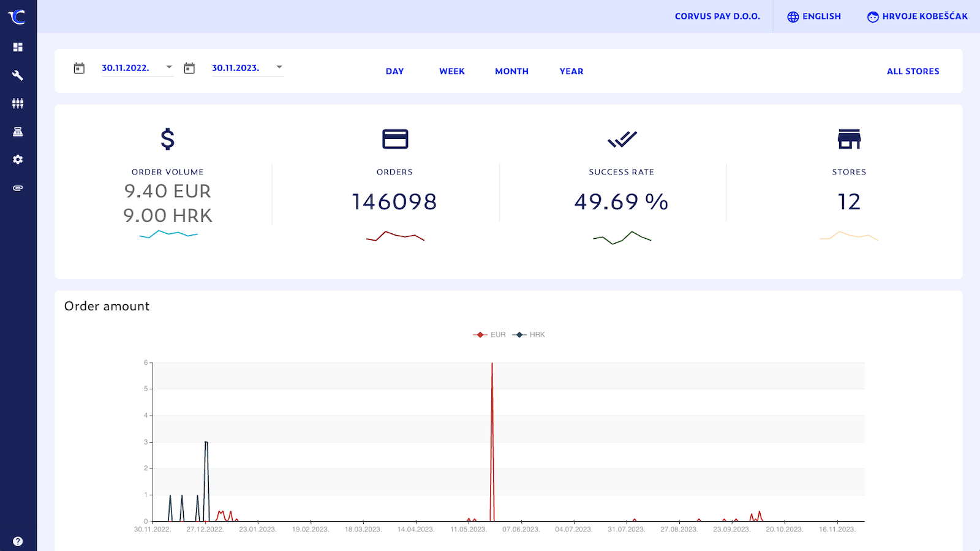The image size is (980, 551).
Task: Select the DAY period tab
Action: tap(395, 72)
